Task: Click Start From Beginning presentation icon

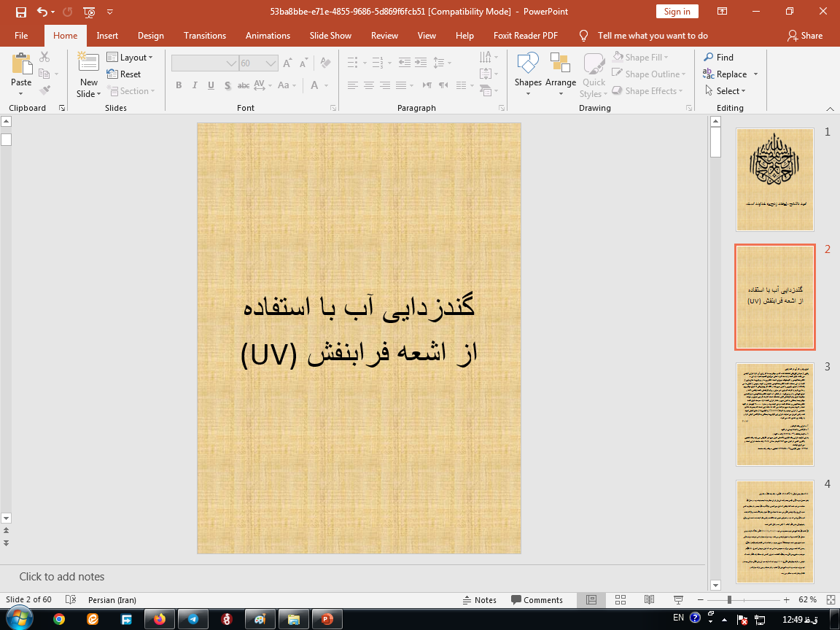Action: [89, 12]
